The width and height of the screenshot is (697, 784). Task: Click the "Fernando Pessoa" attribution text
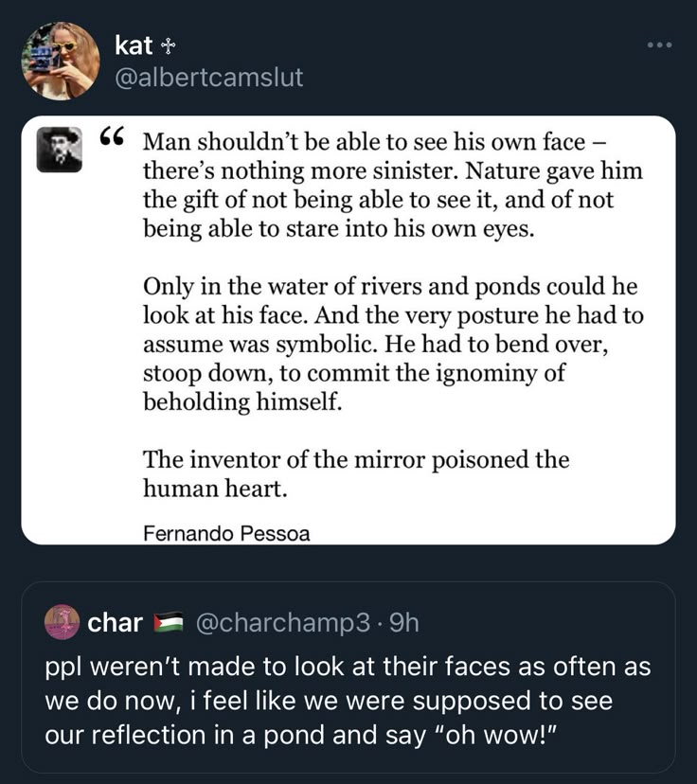pos(226,533)
